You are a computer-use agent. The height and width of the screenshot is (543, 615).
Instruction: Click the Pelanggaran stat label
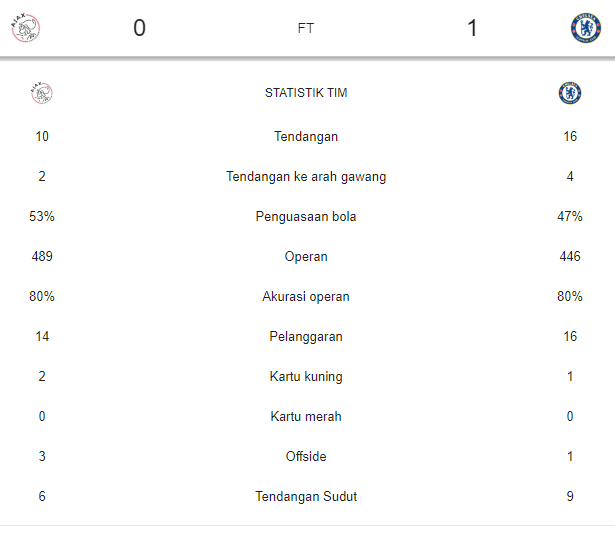tap(306, 337)
